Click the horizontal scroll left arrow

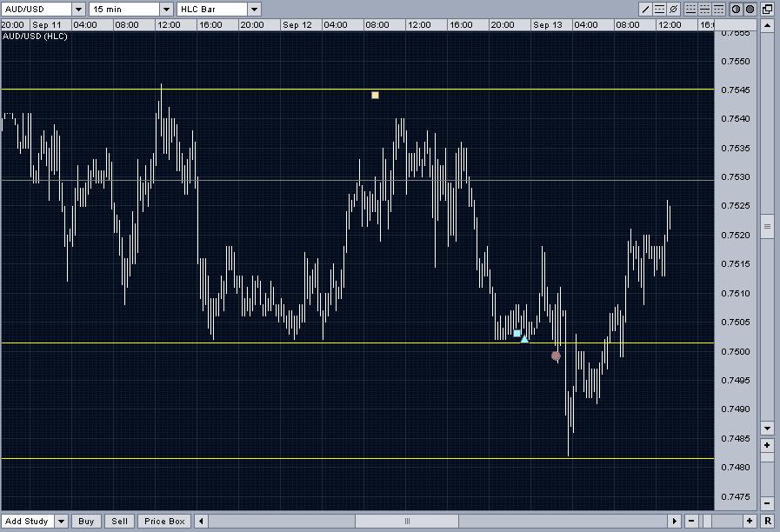click(x=201, y=521)
